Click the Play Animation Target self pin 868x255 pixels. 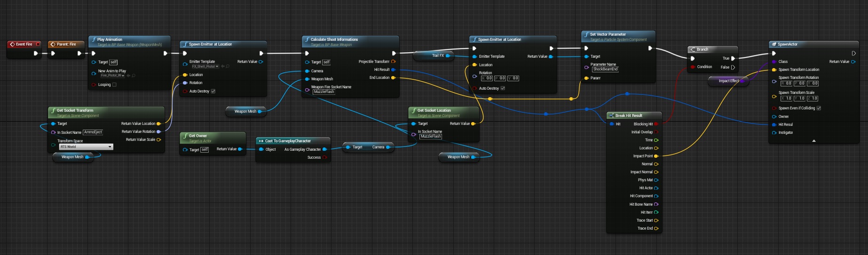[94, 62]
